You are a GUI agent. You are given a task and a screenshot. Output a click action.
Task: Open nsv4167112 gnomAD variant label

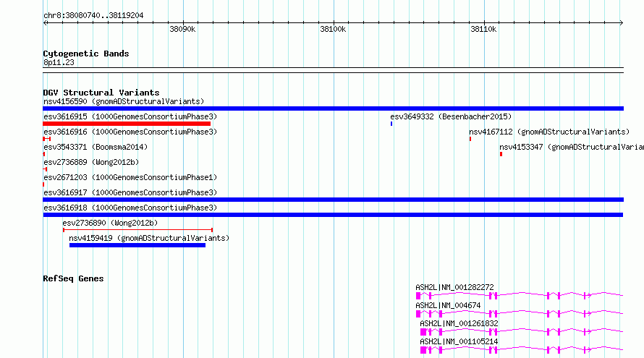click(549, 132)
